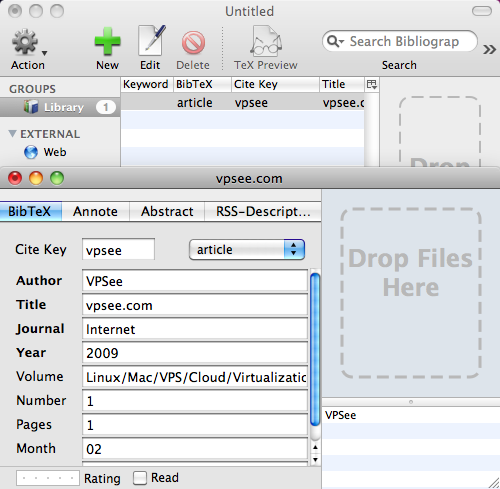Switch to the Abstract tab
Image resolution: width=500 pixels, height=489 pixels.
[167, 211]
